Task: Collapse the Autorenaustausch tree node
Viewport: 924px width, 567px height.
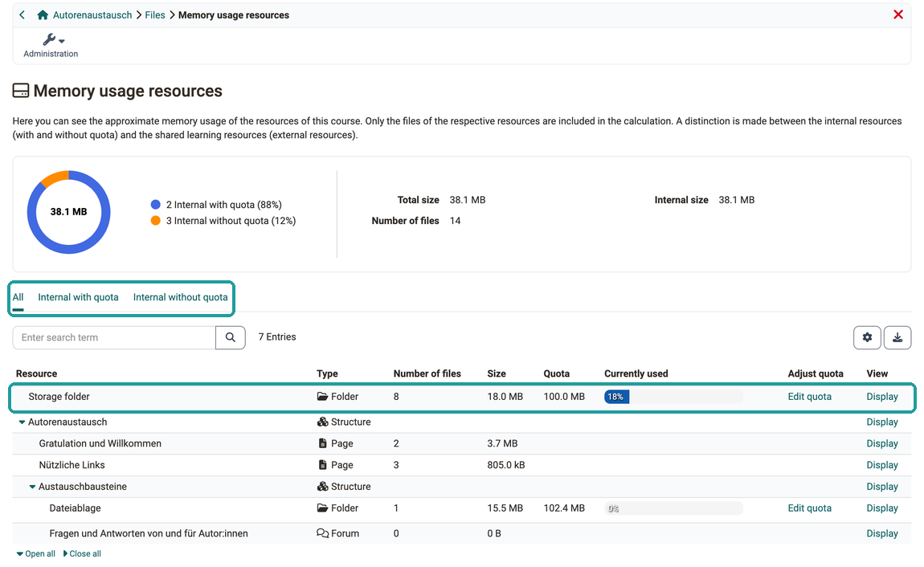Action: pos(22,422)
